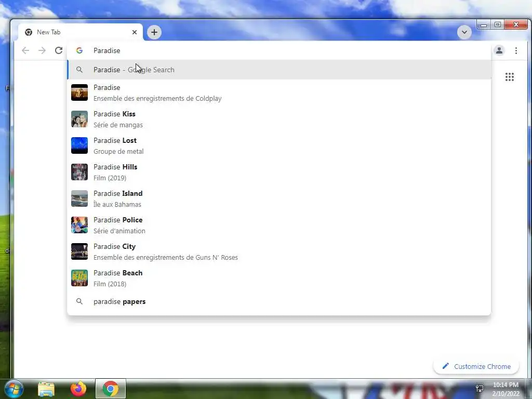Reload the current page
Screen dimensions: 532x399
pos(59,50)
